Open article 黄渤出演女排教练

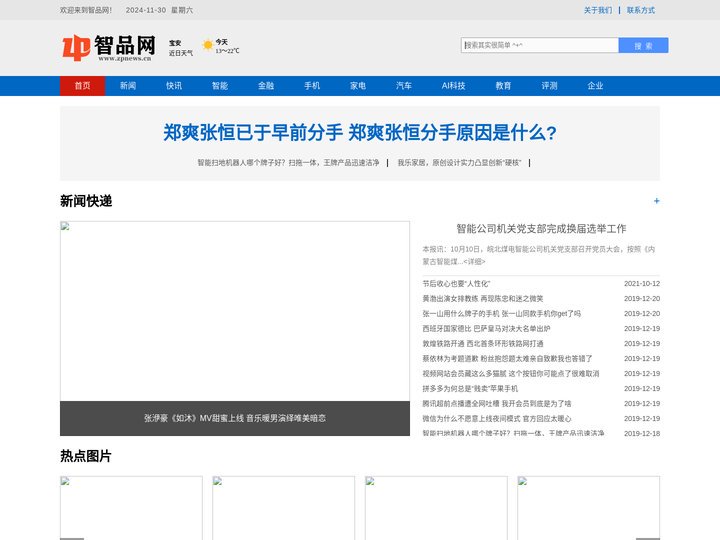click(483, 299)
